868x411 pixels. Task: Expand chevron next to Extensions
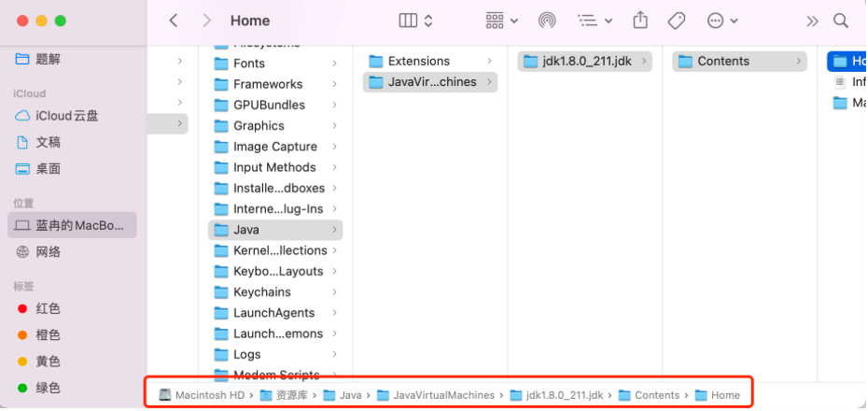pyautogui.click(x=489, y=62)
